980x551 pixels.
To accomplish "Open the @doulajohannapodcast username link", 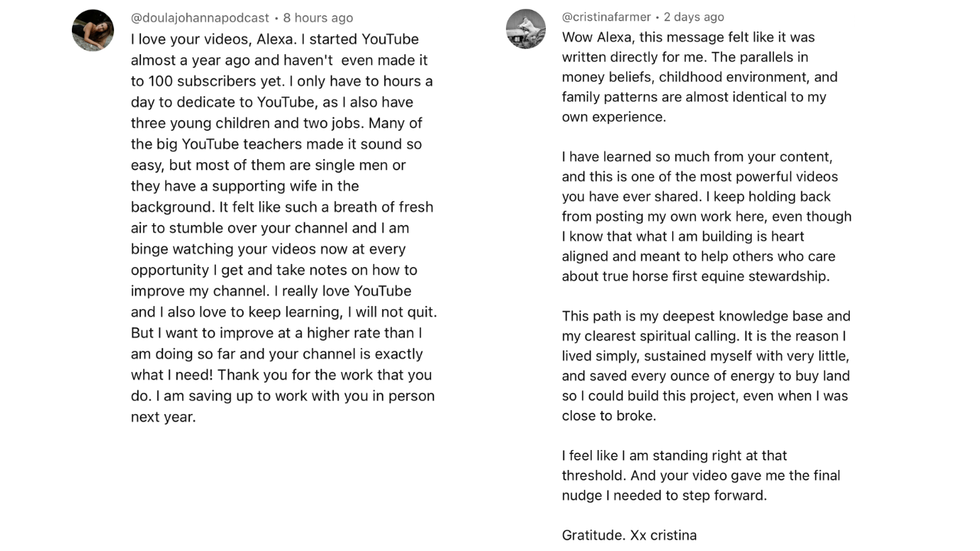I will pyautogui.click(x=200, y=18).
